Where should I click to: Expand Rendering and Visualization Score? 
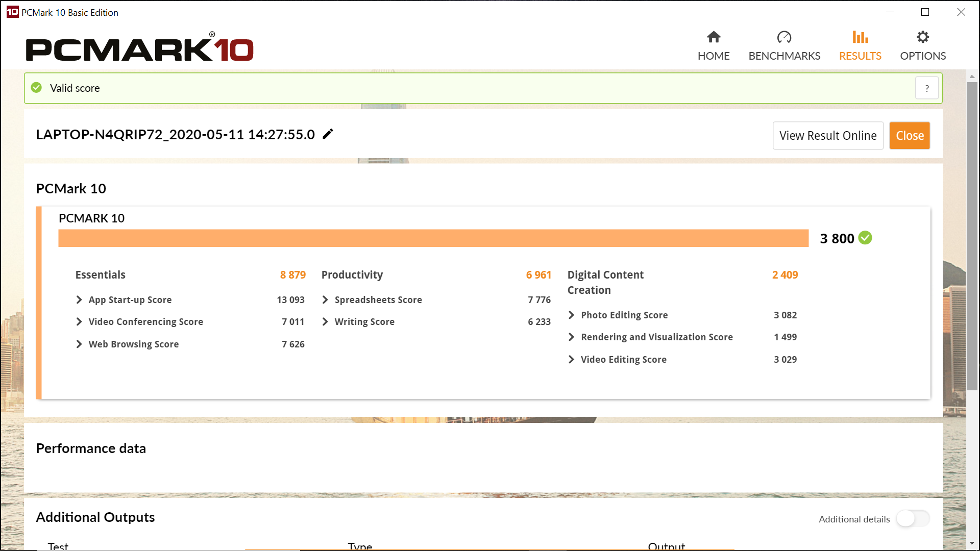pos(571,337)
